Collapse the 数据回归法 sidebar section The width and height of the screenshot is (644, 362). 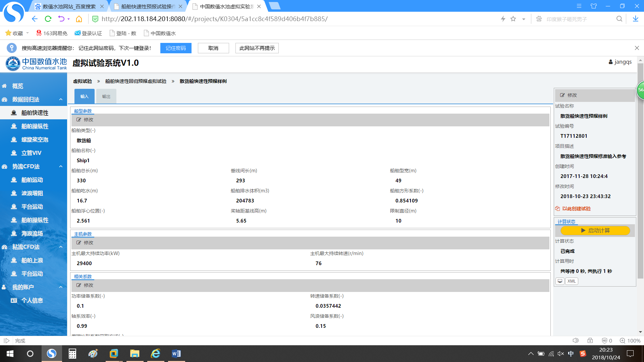tap(61, 100)
